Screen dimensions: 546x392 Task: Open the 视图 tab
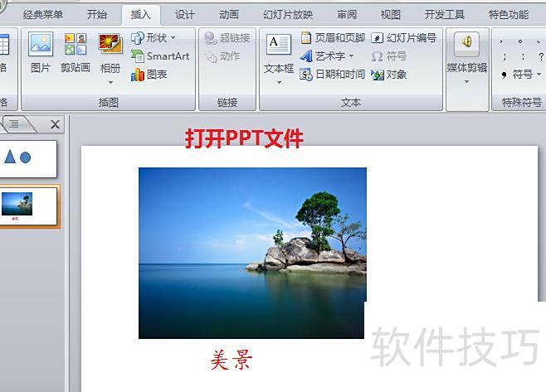point(391,15)
